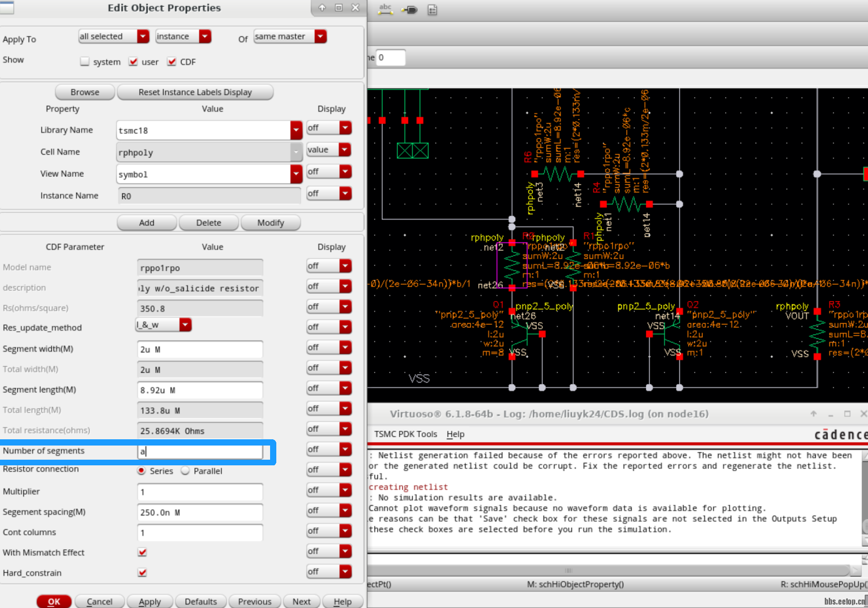Select resistor R4 symbol in schematic
Viewport: 868px width, 608px height.
coord(626,204)
